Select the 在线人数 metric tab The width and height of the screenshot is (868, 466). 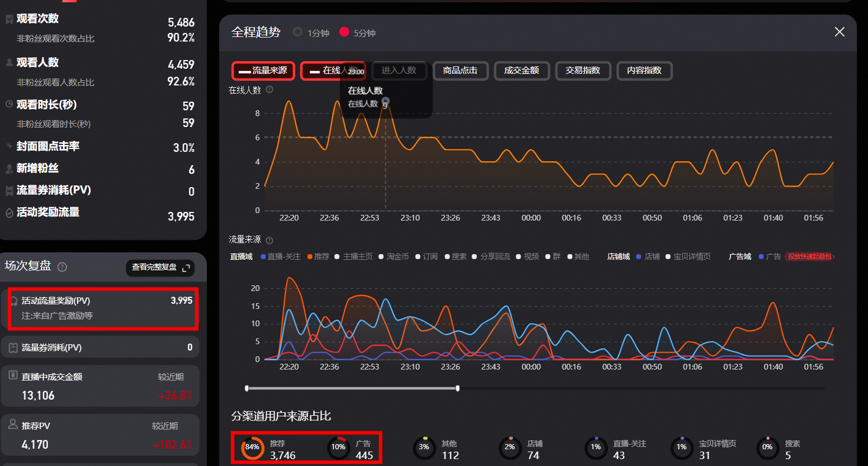click(x=333, y=71)
